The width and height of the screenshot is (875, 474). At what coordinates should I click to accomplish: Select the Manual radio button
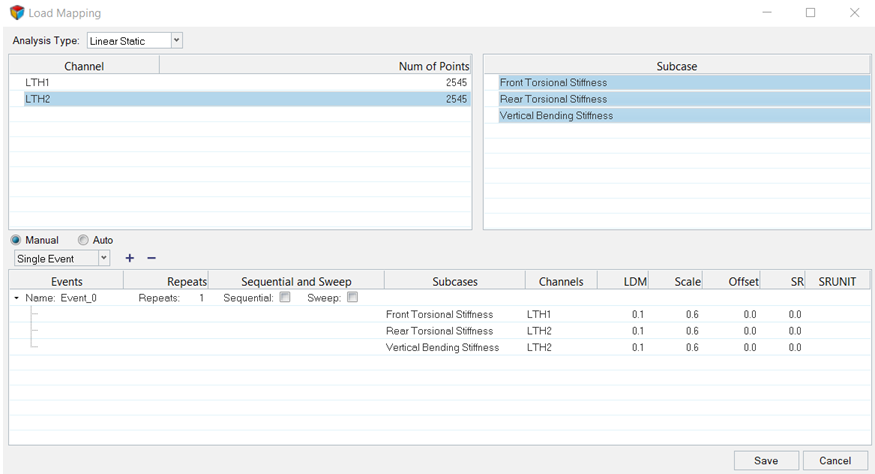click(x=16, y=240)
